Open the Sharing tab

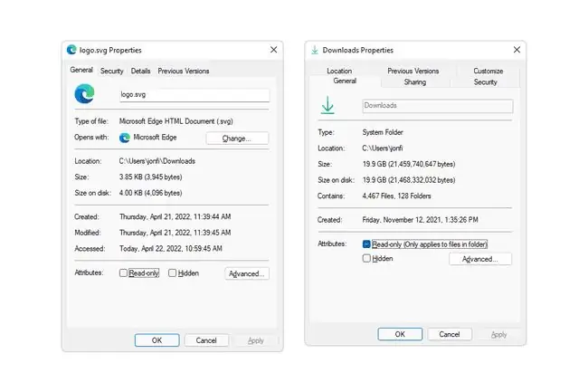[x=414, y=81]
